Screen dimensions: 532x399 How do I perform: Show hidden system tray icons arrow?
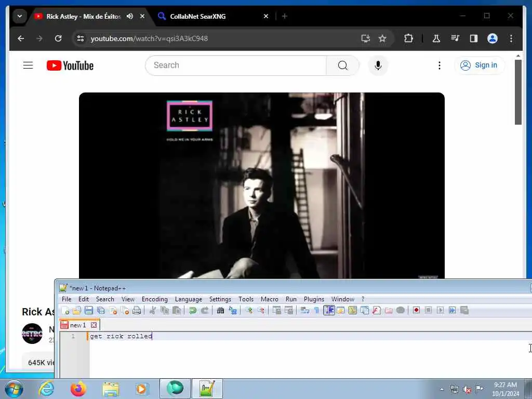coord(442,389)
